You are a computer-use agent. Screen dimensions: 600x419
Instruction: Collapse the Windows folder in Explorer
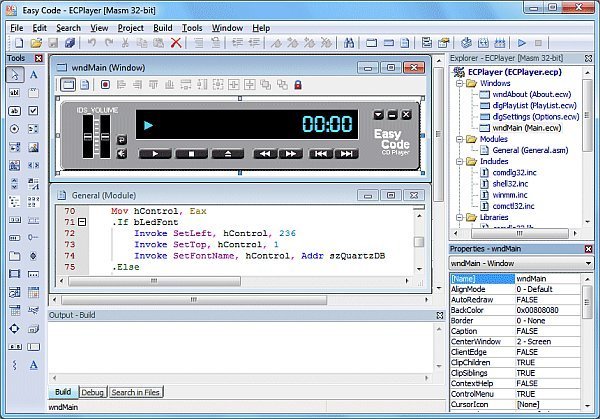[x=458, y=85]
